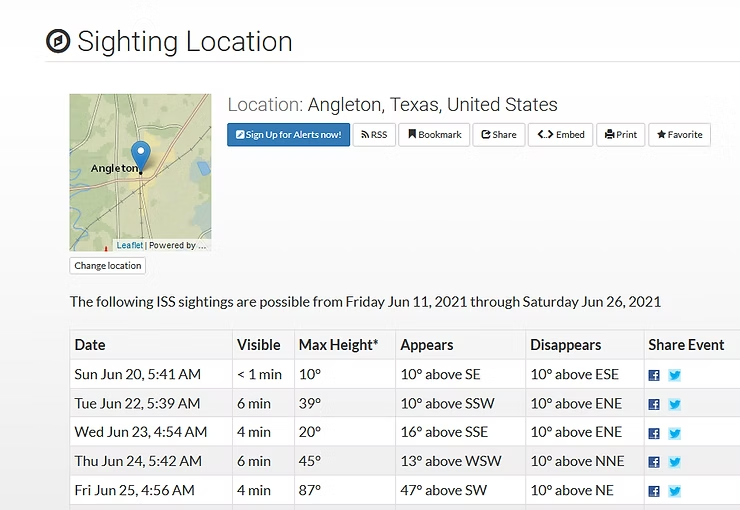Image resolution: width=740 pixels, height=510 pixels.
Task: Share Thu Jun 24 sighting on Facebook
Action: 654,462
